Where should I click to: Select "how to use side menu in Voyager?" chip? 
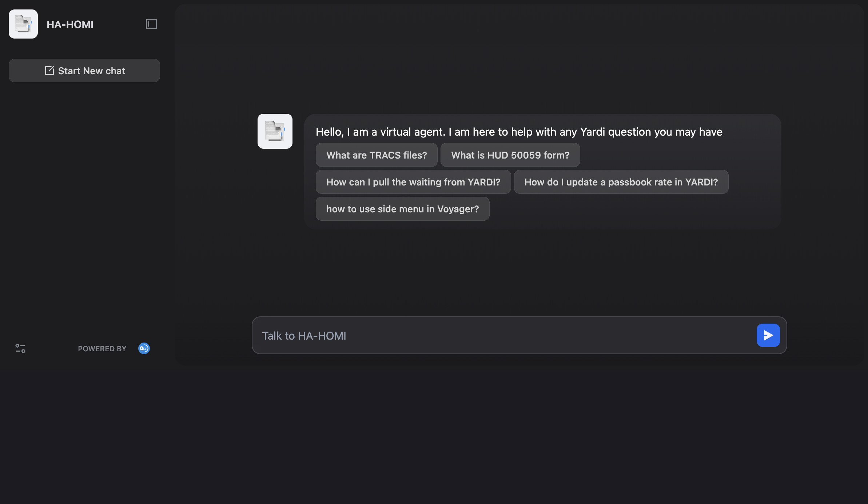[402, 209]
